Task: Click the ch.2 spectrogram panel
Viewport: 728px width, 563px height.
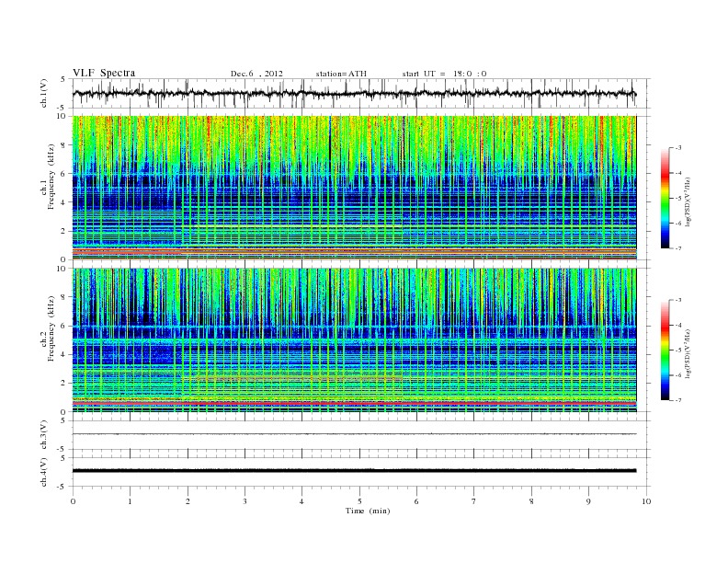Action: [x=355, y=340]
